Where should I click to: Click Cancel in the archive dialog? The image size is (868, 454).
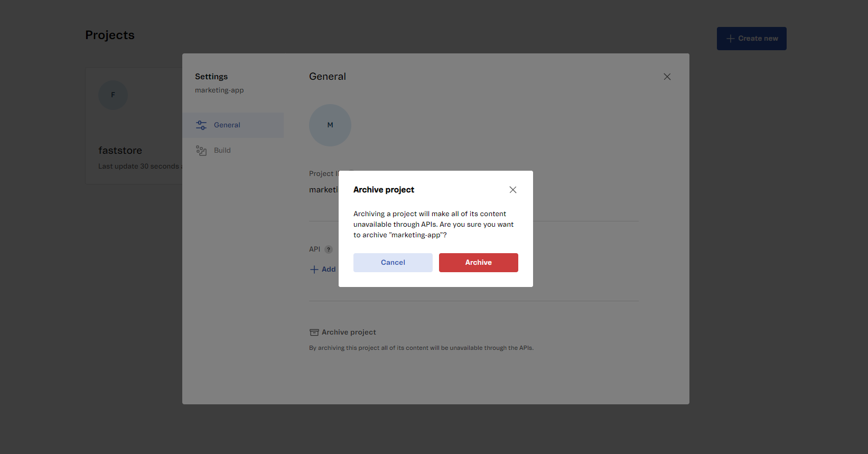click(x=393, y=263)
